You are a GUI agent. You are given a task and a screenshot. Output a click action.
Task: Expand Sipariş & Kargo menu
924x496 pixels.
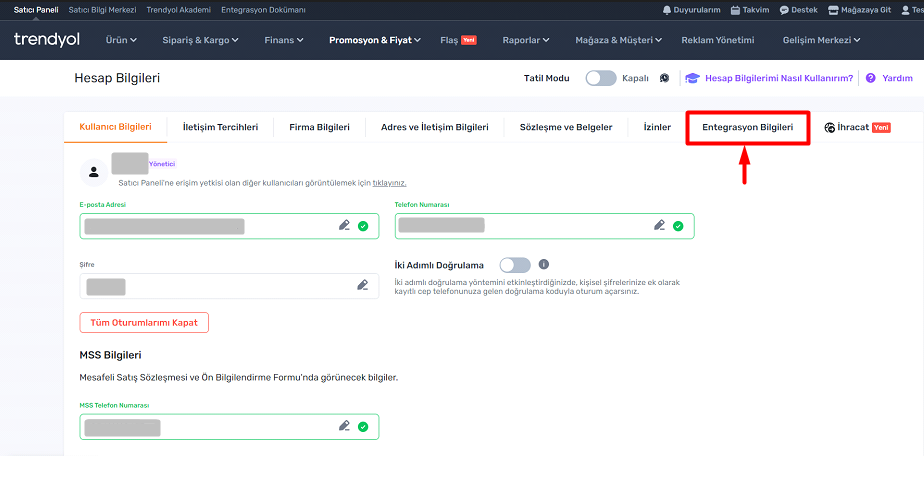click(200, 40)
